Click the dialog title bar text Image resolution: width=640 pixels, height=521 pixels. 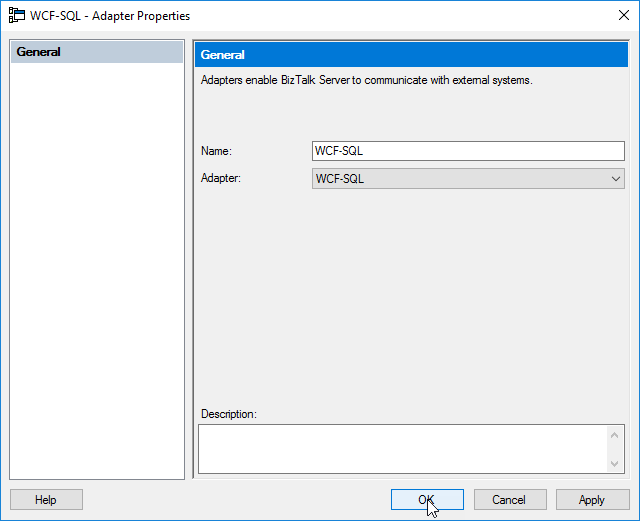pos(110,16)
